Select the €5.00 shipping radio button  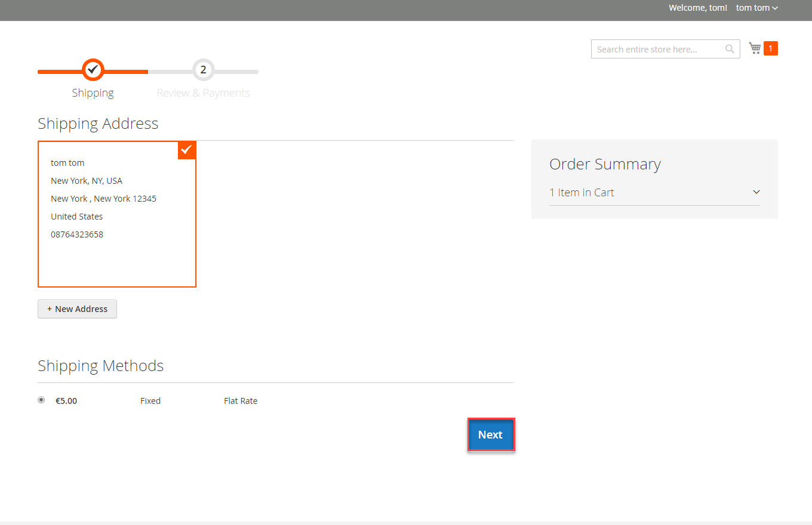point(41,400)
